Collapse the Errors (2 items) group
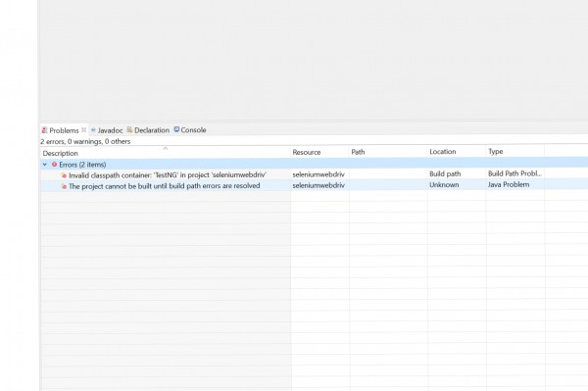The height and width of the screenshot is (391, 588). click(45, 165)
